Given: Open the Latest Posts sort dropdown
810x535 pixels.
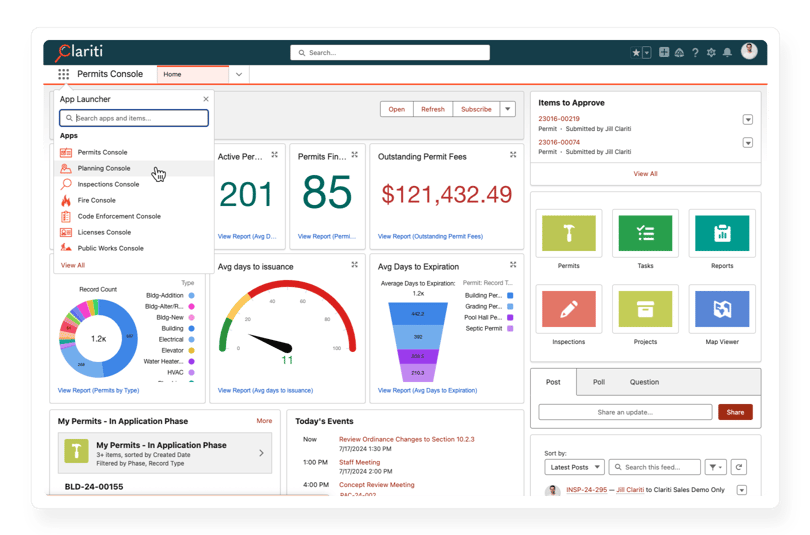Looking at the screenshot, I should click(575, 467).
